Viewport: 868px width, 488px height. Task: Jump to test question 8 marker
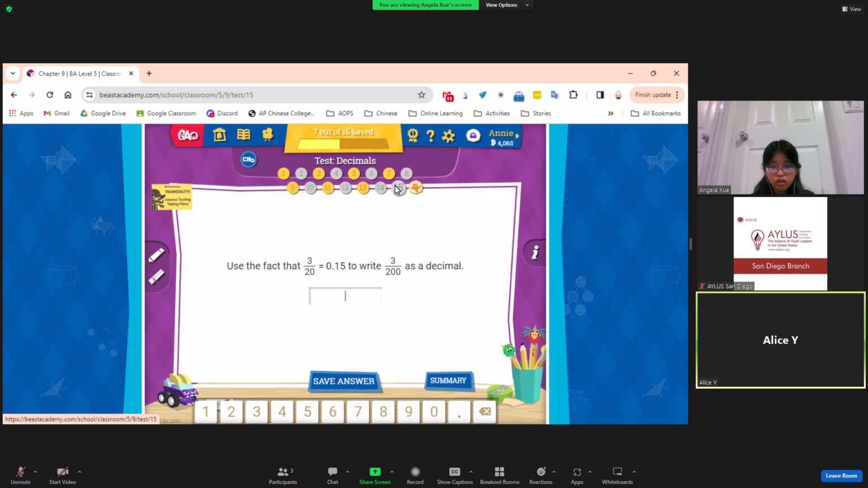[x=406, y=173]
